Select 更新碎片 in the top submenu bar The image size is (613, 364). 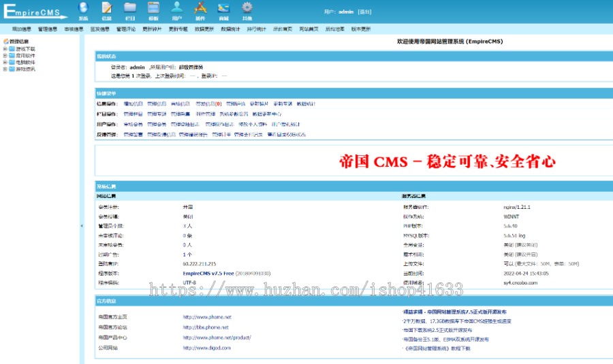point(152,29)
